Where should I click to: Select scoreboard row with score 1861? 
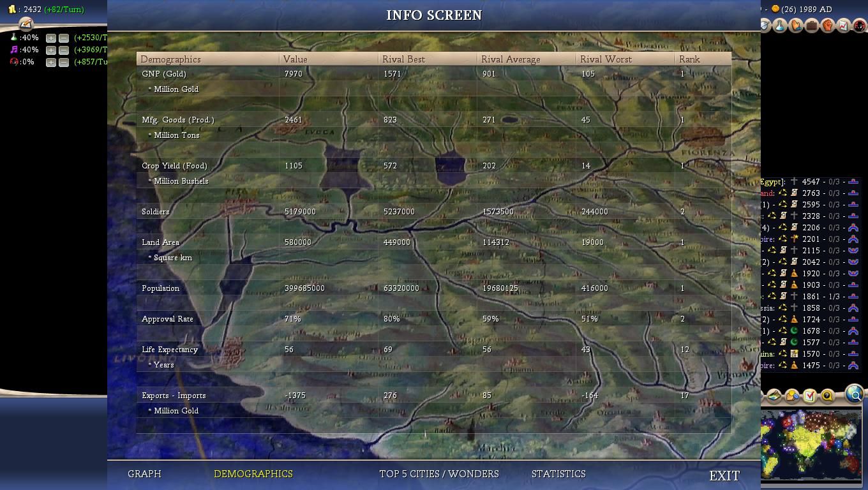(x=811, y=297)
